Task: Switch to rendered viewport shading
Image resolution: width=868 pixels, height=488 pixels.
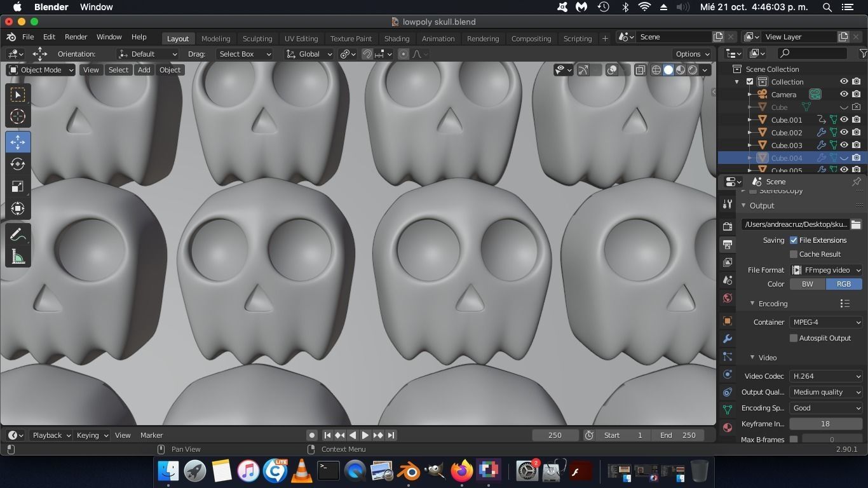Action: click(693, 70)
